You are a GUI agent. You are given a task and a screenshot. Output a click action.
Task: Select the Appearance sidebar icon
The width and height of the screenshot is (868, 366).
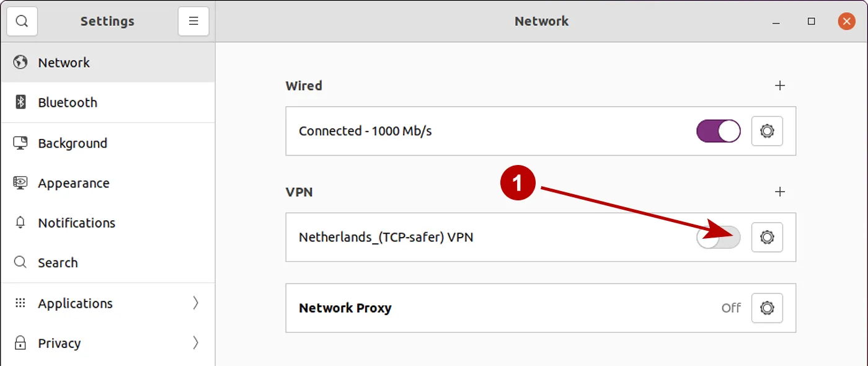pyautogui.click(x=20, y=182)
